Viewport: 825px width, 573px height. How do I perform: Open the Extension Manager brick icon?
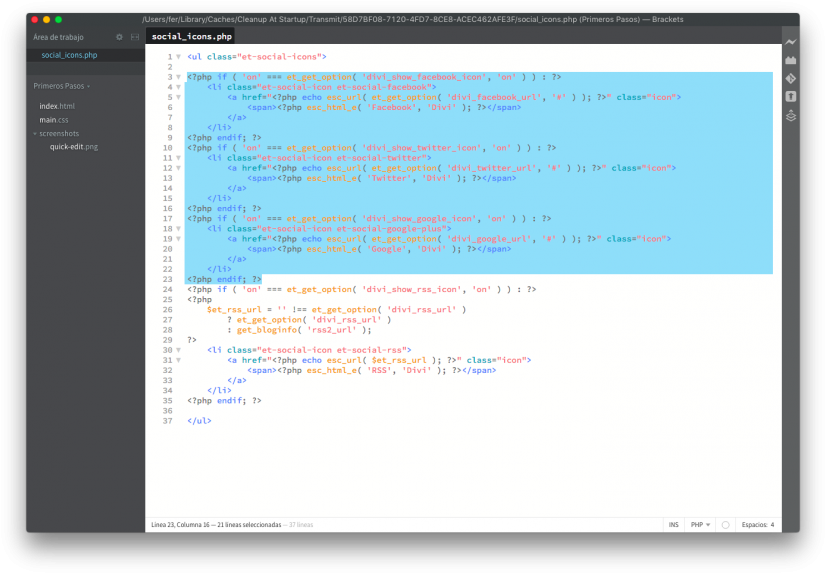point(790,60)
